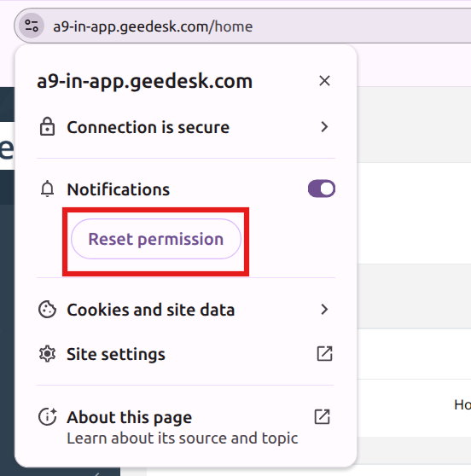Click the About this page info icon

coord(48,416)
